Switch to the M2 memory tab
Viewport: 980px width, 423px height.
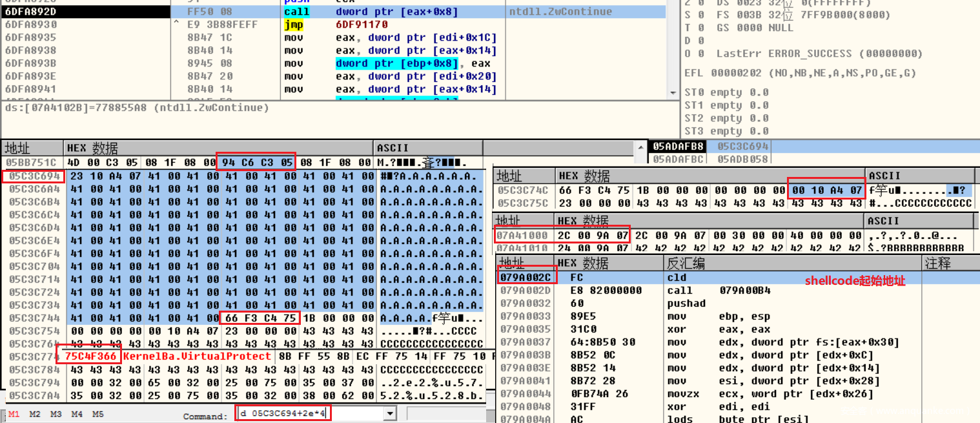[35, 414]
